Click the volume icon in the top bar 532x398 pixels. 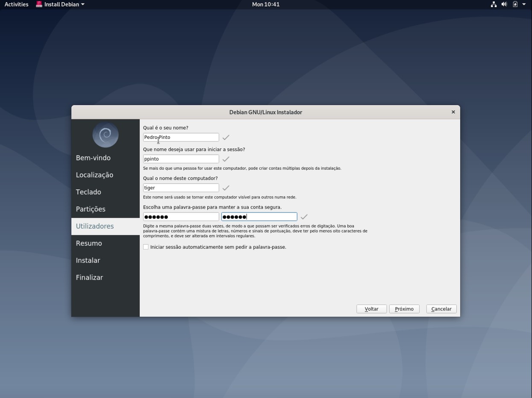point(504,4)
